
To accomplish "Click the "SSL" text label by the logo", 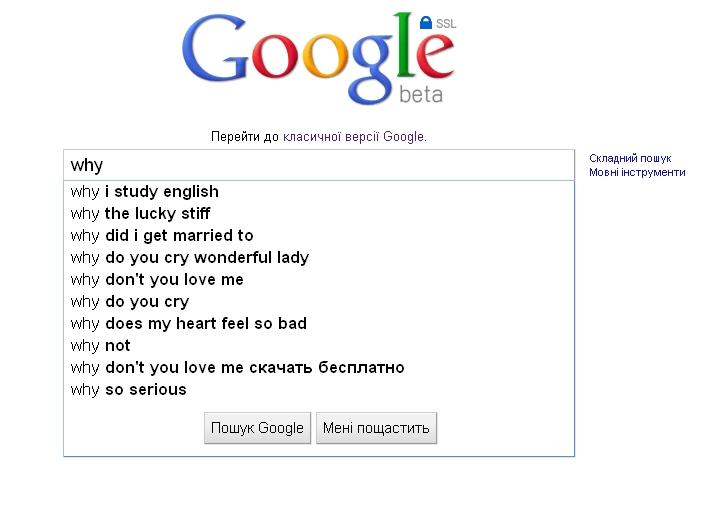I will 446,23.
